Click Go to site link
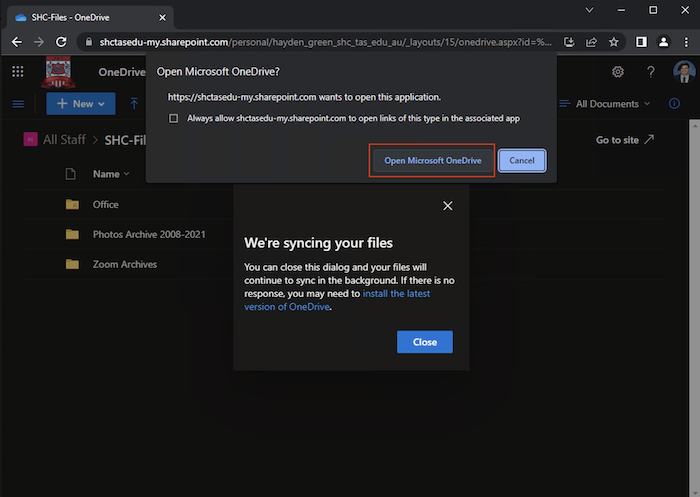Viewport: 700px width, 497px height. click(625, 140)
